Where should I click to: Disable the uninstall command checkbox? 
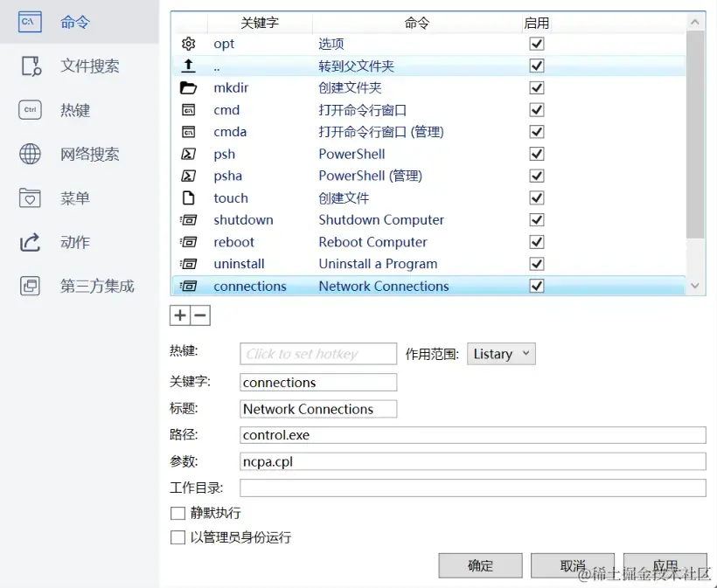pyautogui.click(x=537, y=264)
